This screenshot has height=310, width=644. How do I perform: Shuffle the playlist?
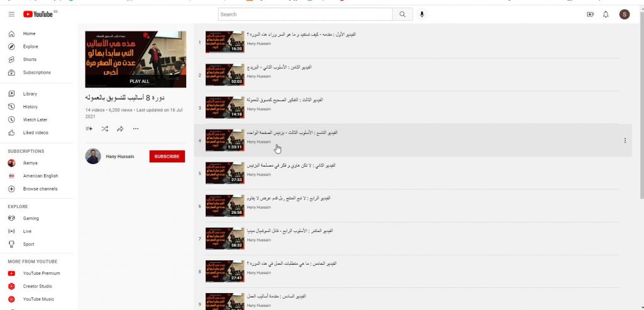[x=105, y=129]
